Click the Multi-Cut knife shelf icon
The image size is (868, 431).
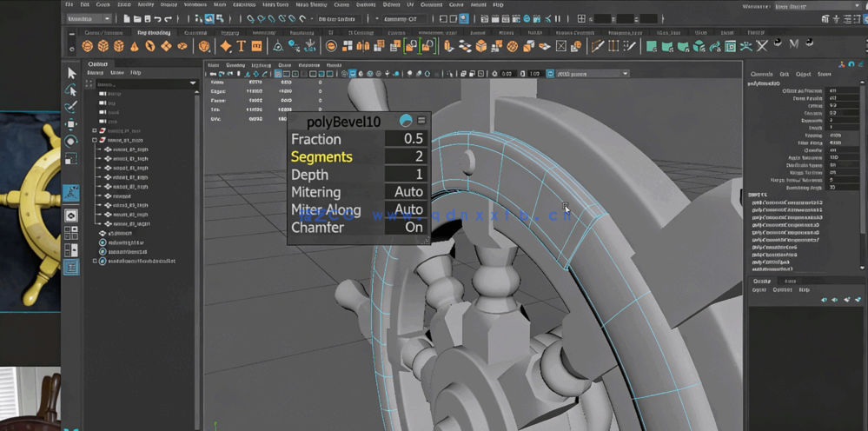[597, 46]
